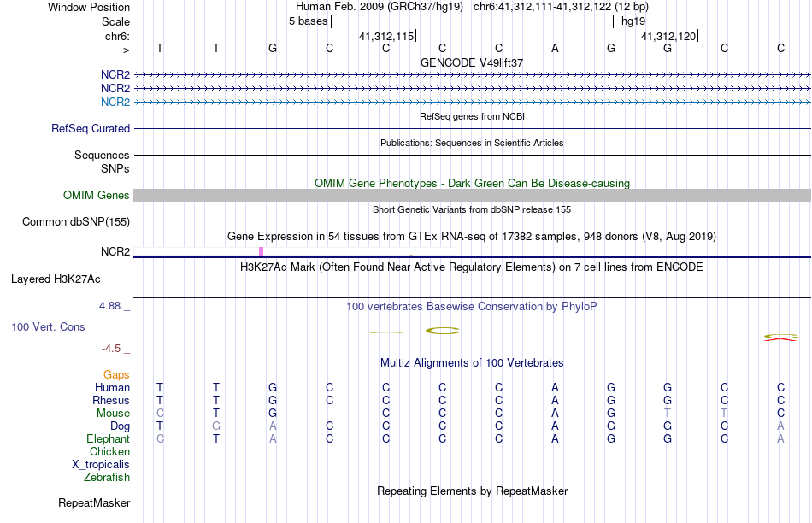Click the SNPs track label
Image resolution: width=812 pixels, height=523 pixels.
click(115, 169)
